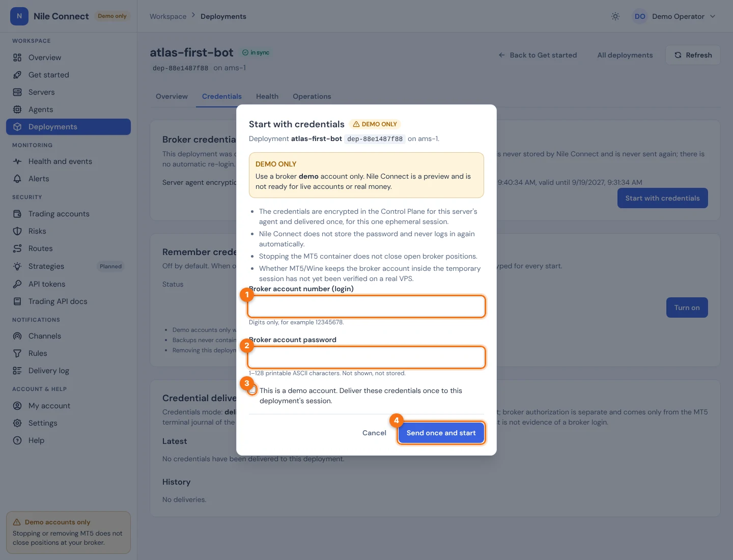Image resolution: width=733 pixels, height=560 pixels.
Task: Click the Deployments breadcrumb text
Action: coord(223,16)
